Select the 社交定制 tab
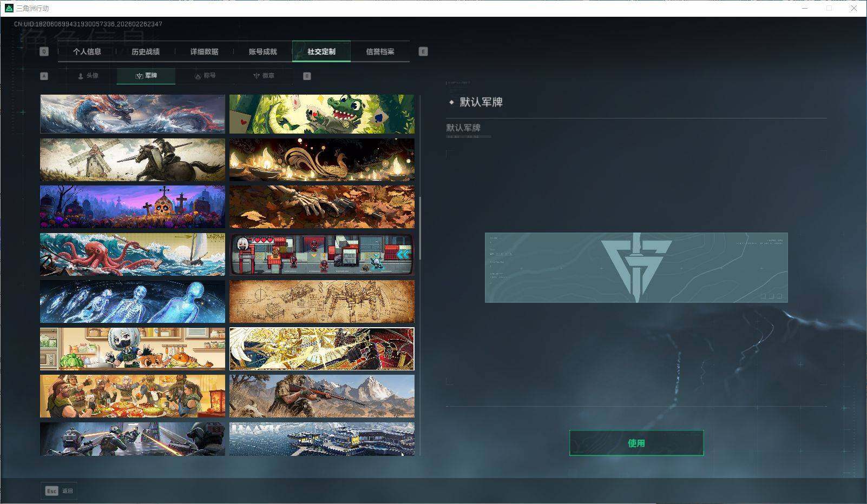 [321, 51]
